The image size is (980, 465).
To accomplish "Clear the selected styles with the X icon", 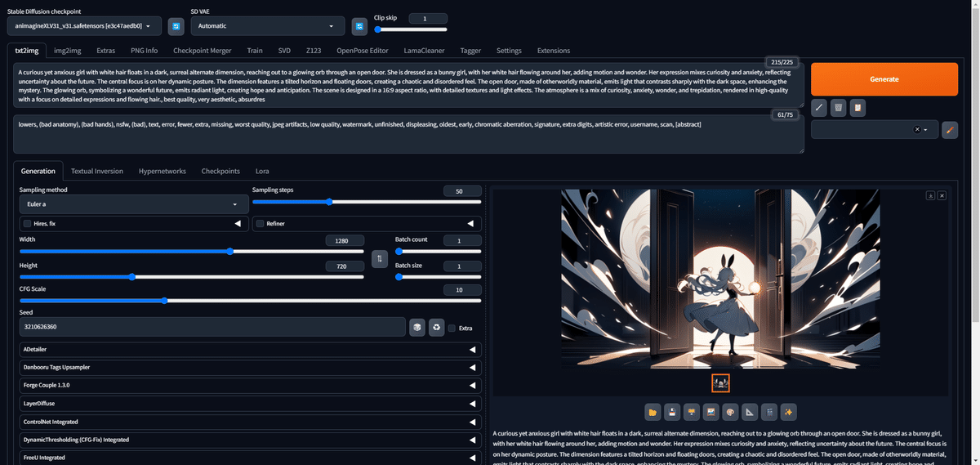I will pyautogui.click(x=916, y=129).
